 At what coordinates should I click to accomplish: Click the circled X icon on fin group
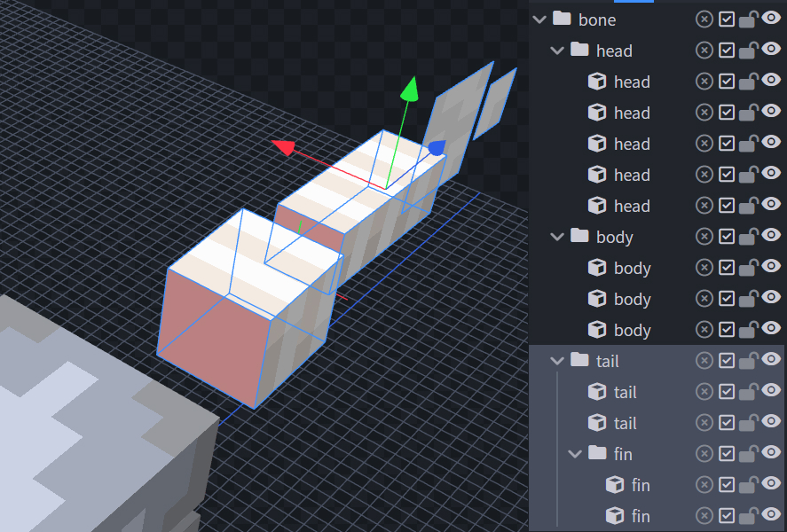pyautogui.click(x=704, y=454)
